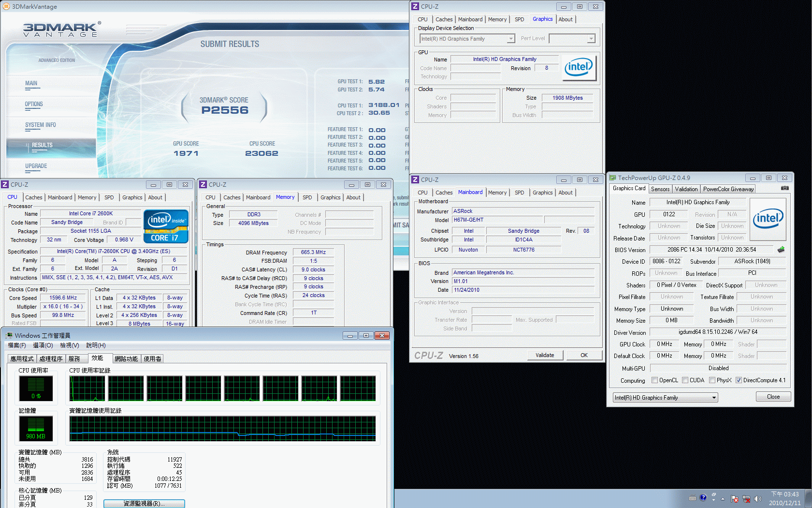Image resolution: width=812 pixels, height=508 pixels.
Task: Click the Validate button in CPU-Z
Action: click(x=545, y=355)
